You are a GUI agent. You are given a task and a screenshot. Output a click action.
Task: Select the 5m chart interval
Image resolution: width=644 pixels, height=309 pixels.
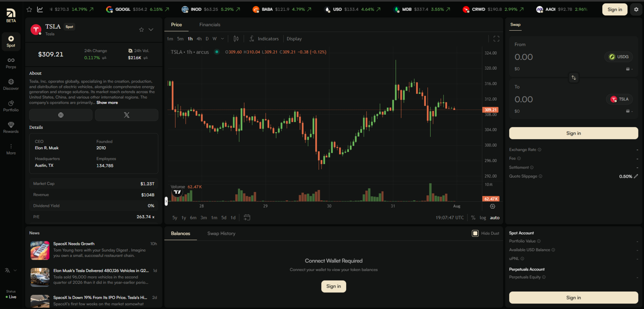point(180,39)
